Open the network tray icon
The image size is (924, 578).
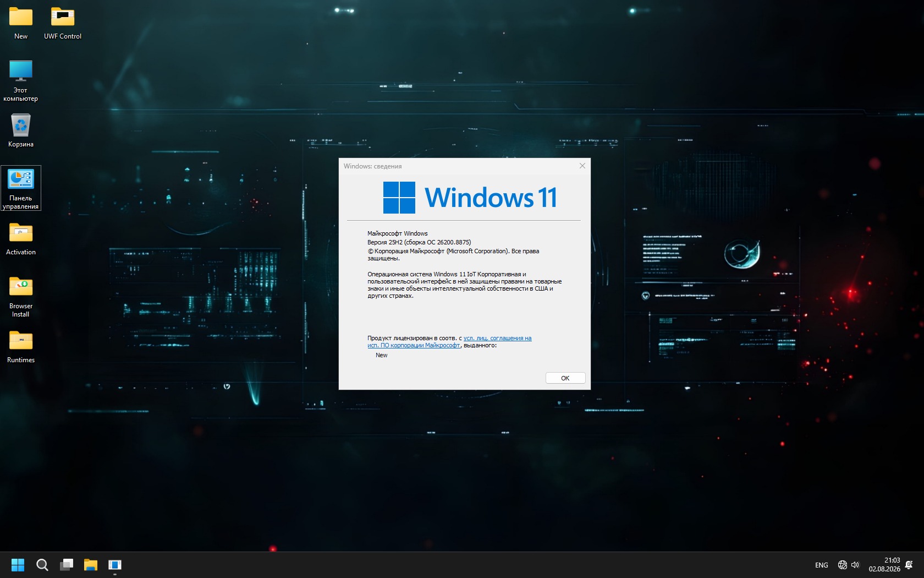point(842,565)
